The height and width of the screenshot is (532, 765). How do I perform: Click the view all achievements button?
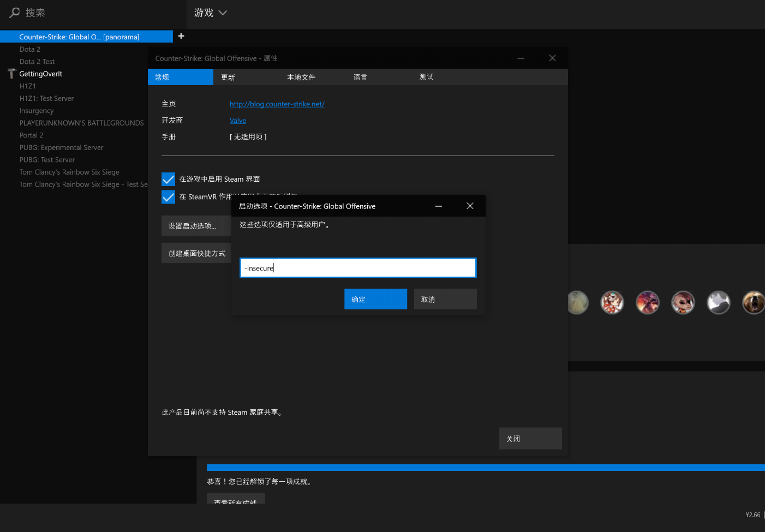pos(236,498)
